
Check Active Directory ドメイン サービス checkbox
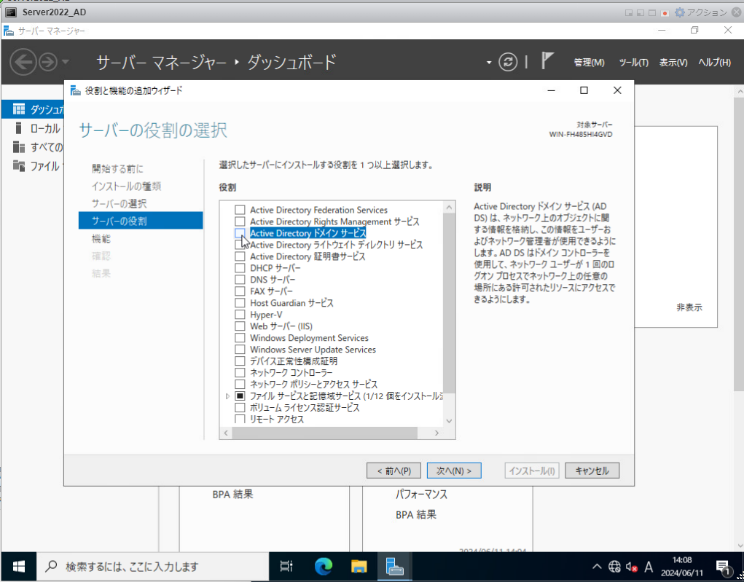pos(240,233)
